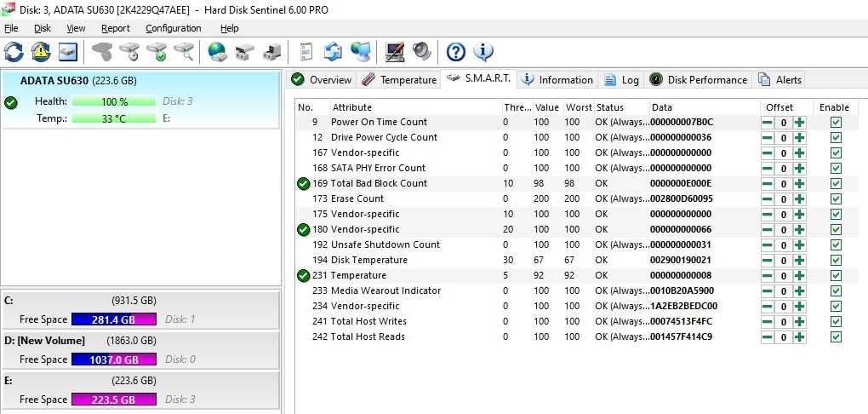Screen dimensions: 868x414
Task: Click the disk with magnifier toolbar icon
Action: tap(184, 52)
